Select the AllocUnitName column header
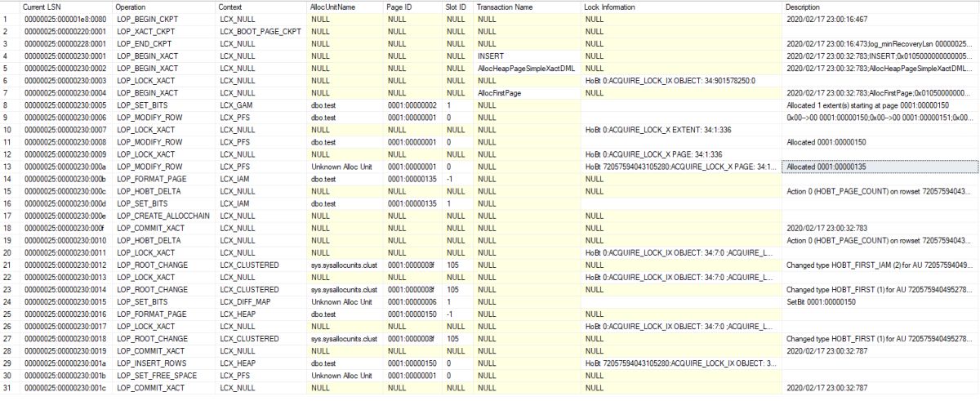 (345, 7)
